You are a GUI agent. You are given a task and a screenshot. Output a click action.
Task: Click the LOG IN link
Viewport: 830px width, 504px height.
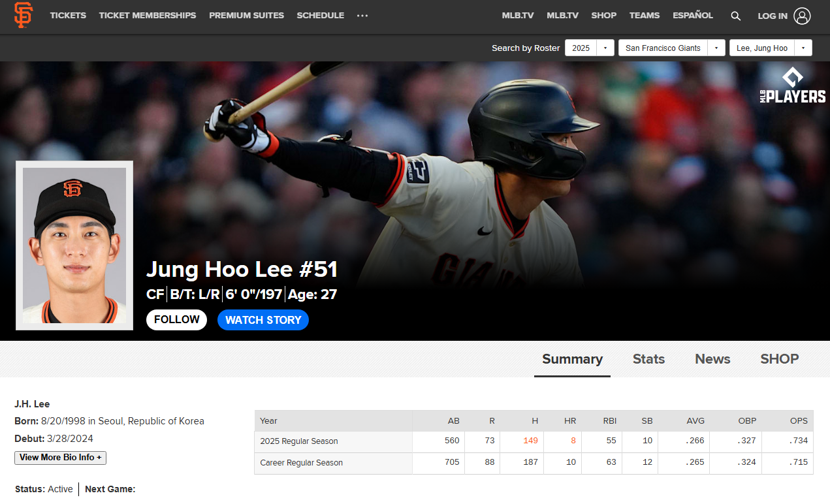tap(773, 16)
